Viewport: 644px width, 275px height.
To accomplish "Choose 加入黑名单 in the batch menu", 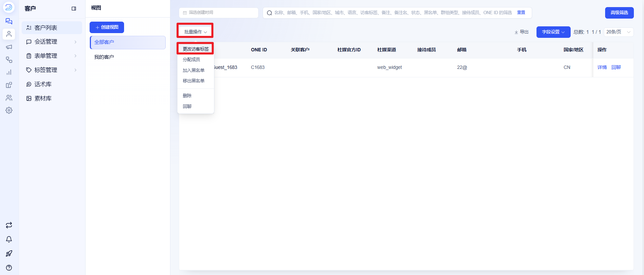I will pyautogui.click(x=194, y=70).
